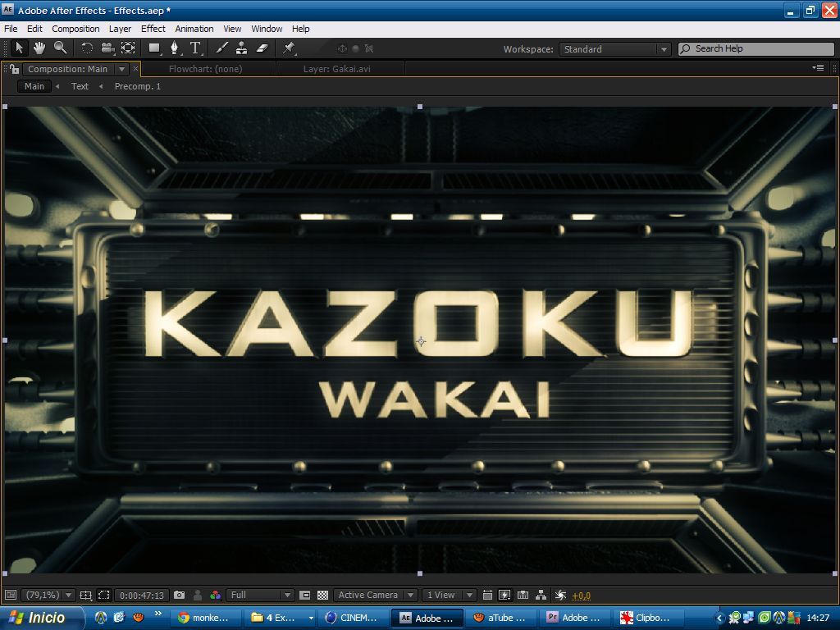
Task: Click the Main breadcrumb button
Action: coord(34,86)
